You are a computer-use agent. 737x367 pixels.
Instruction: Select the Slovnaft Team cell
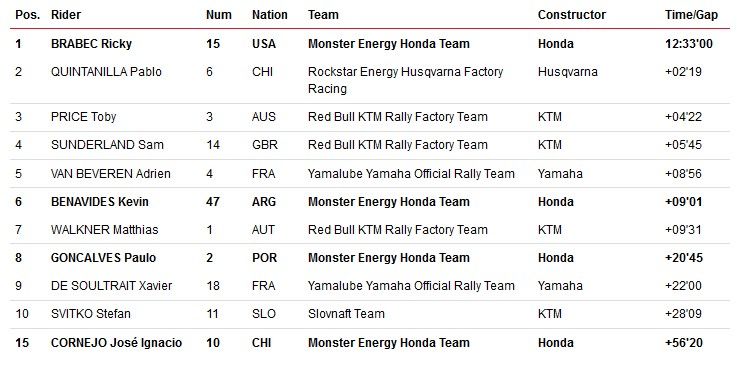pyautogui.click(x=346, y=314)
